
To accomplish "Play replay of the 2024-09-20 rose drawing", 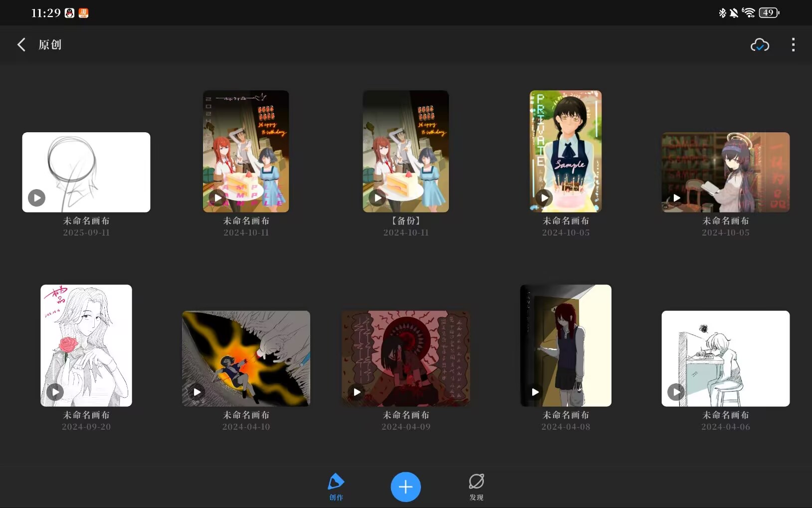I will click(55, 392).
